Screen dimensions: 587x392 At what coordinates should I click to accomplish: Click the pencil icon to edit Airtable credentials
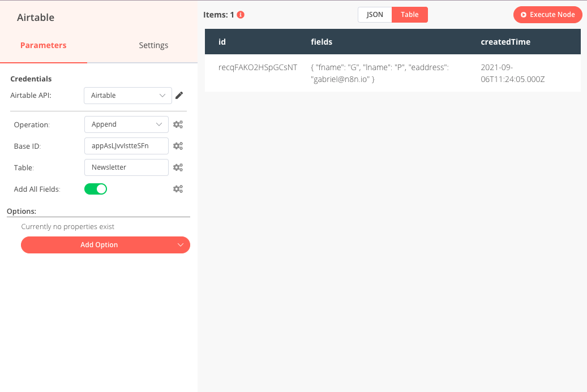(180, 95)
